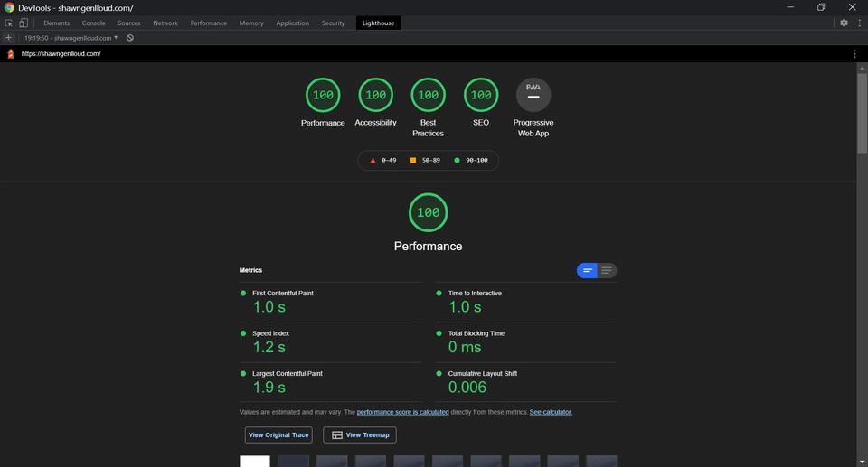Click the inspect element picker icon
868x467 pixels.
point(9,23)
